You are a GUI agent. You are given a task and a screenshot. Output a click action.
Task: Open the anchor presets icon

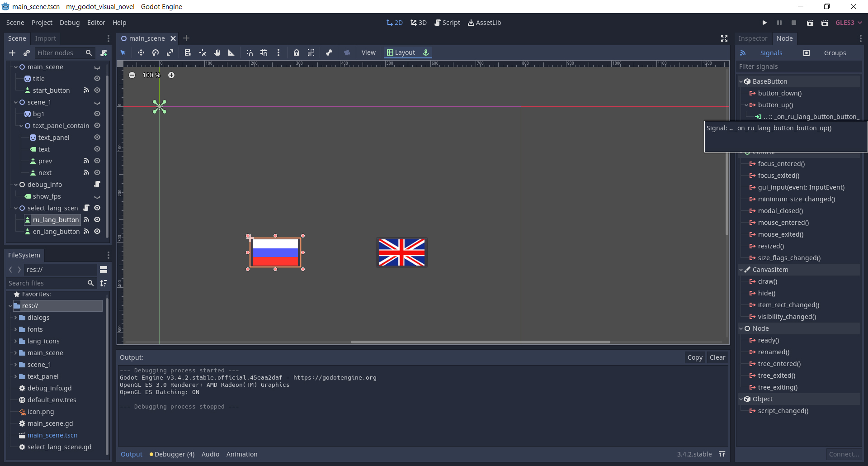pyautogui.click(x=426, y=52)
